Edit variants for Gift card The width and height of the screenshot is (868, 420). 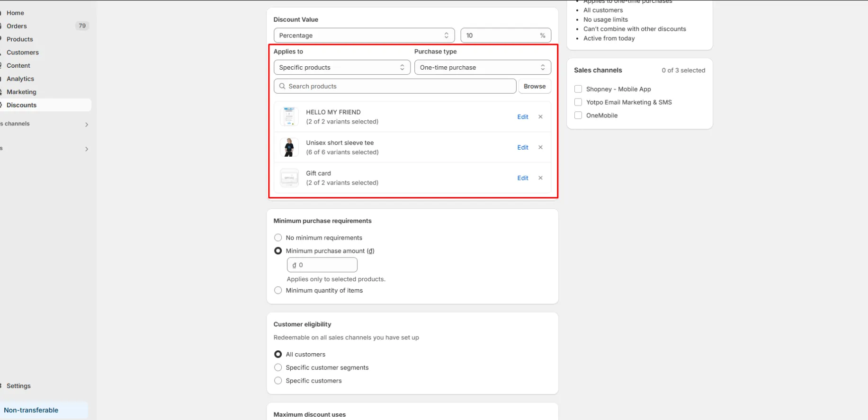pyautogui.click(x=523, y=178)
